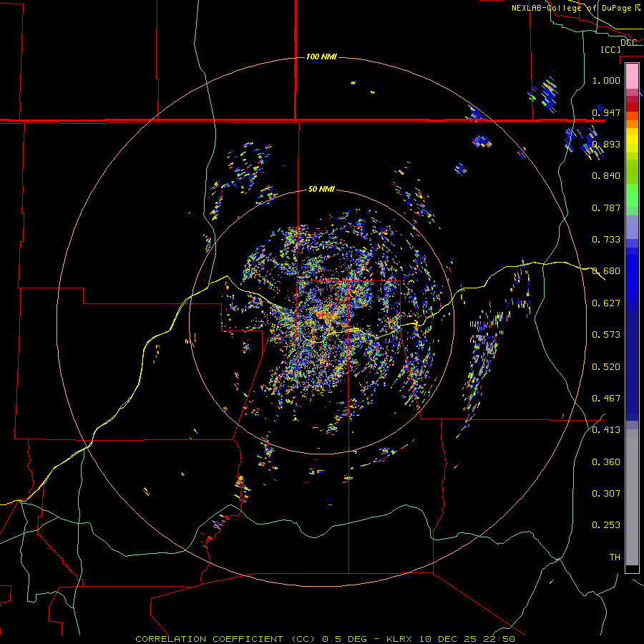Click the KLRX station identifier in caption
644x644 pixels.
(x=401, y=639)
